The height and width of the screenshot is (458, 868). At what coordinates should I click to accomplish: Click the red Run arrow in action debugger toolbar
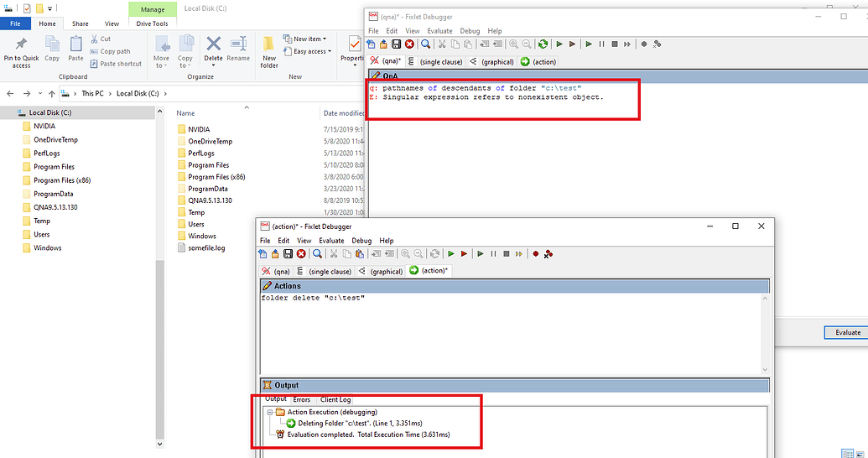coord(465,253)
